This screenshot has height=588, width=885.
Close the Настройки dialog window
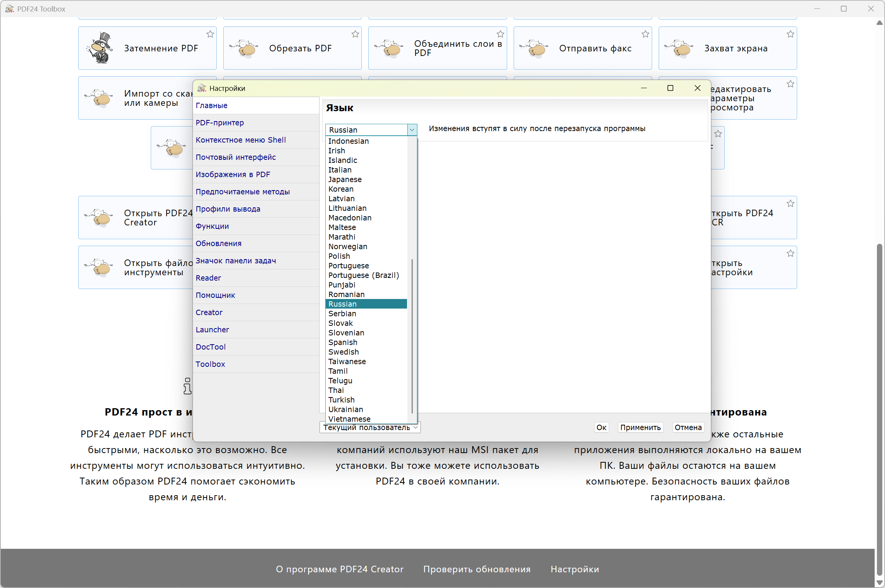[x=697, y=88]
